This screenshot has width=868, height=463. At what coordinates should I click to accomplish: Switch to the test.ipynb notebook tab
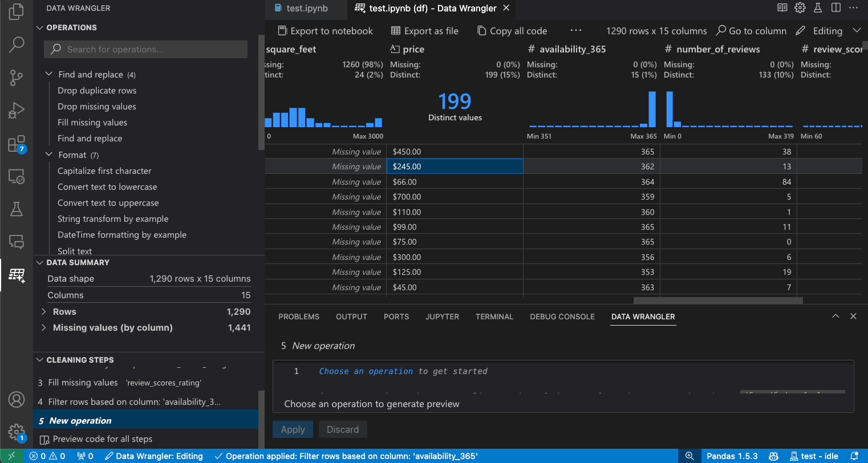click(x=308, y=9)
